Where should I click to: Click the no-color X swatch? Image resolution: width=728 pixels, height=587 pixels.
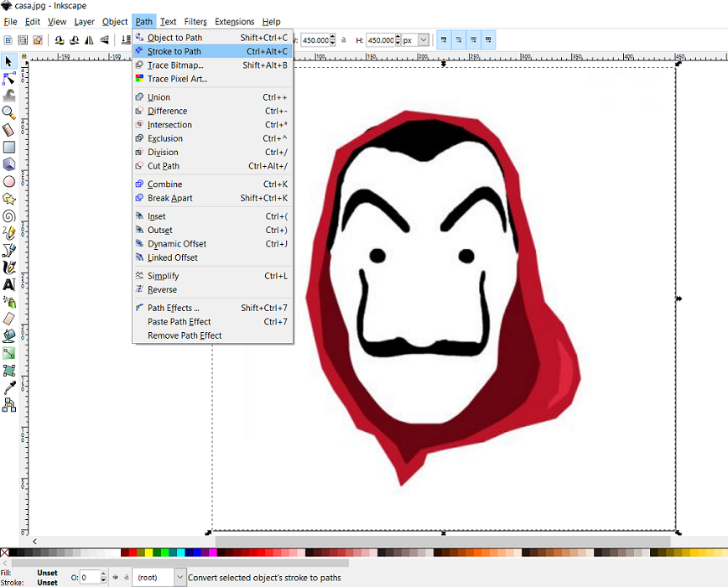tap(4, 552)
